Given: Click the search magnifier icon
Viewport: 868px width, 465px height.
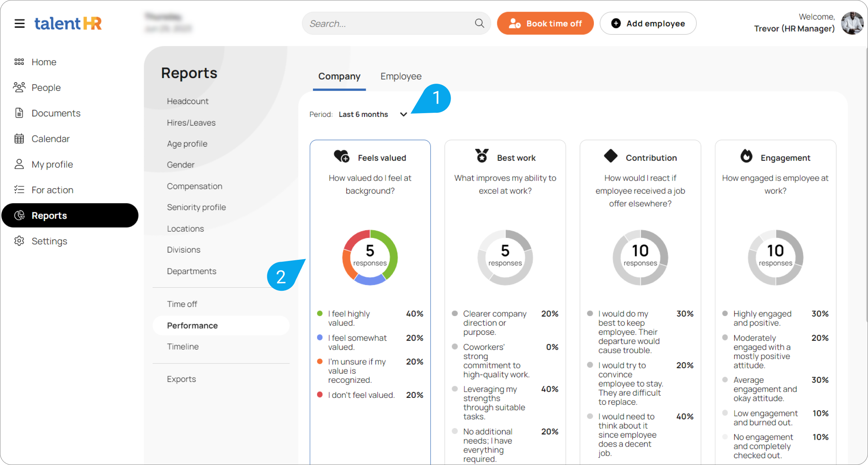Looking at the screenshot, I should click(479, 23).
